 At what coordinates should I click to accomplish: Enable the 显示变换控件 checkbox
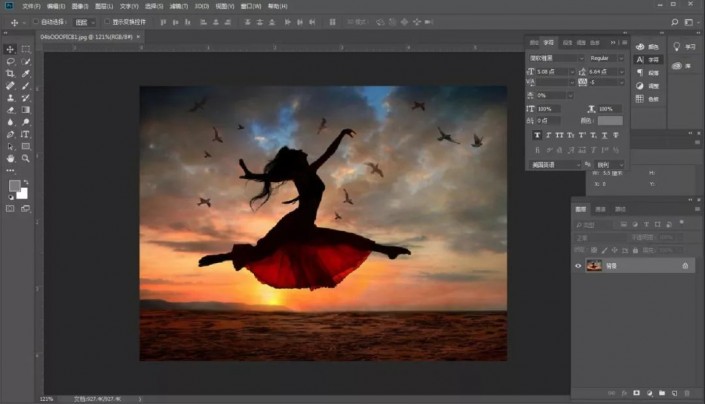pyautogui.click(x=107, y=21)
